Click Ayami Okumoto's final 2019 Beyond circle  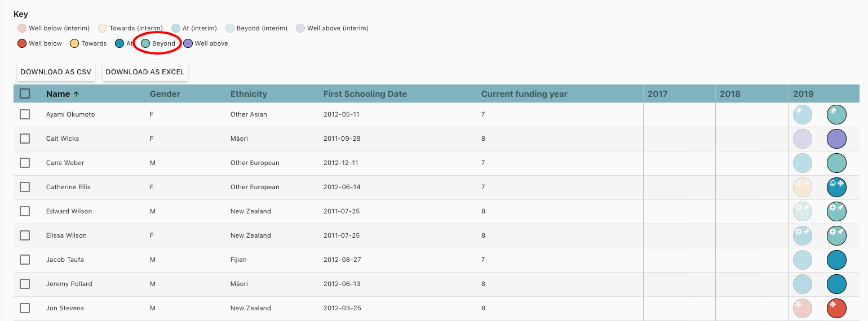click(x=836, y=114)
